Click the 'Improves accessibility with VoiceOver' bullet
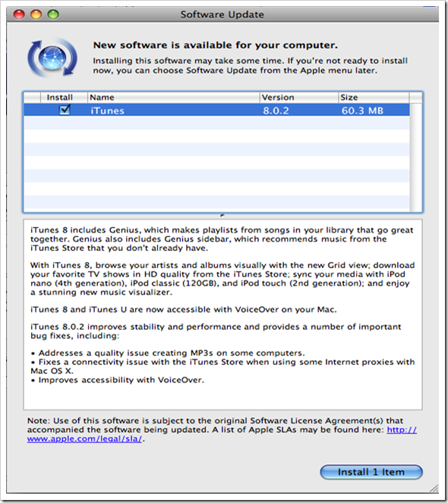448x503 pixels. pyautogui.click(x=118, y=380)
